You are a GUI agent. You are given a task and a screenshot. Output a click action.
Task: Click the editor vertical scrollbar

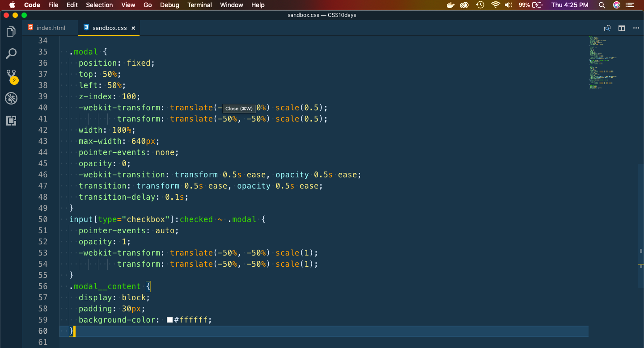(641, 226)
